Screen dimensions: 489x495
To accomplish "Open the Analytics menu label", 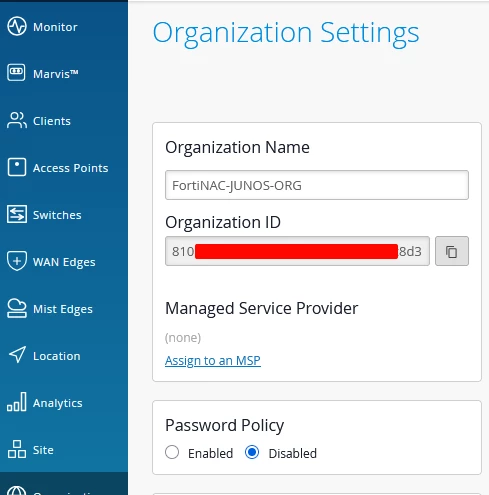I will [x=58, y=403].
